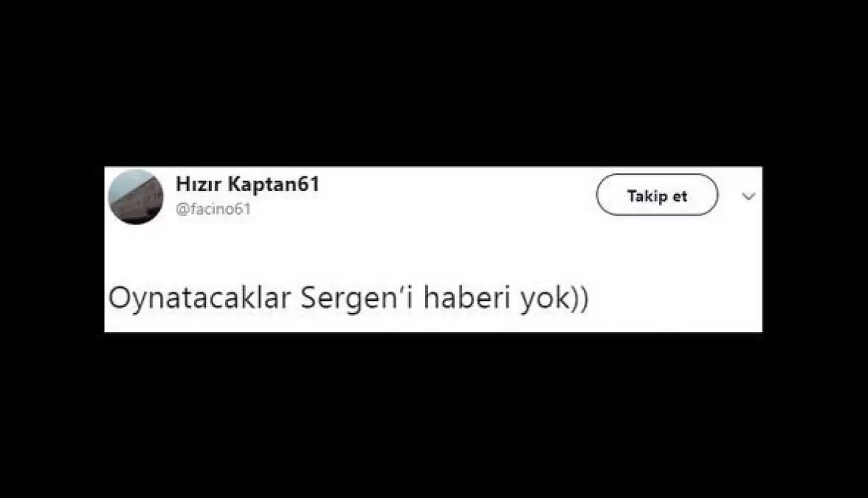
Task: Select the tweet text about Sergen
Action: (348, 298)
